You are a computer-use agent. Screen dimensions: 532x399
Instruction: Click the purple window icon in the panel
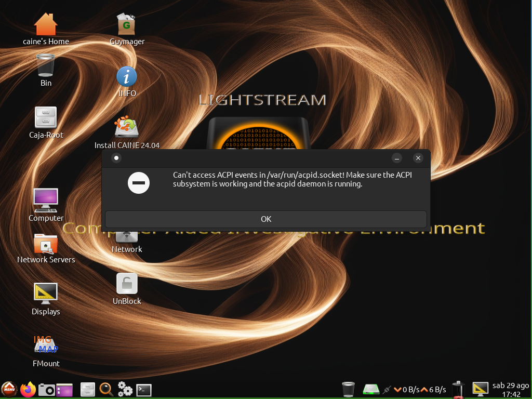pyautogui.click(x=64, y=390)
